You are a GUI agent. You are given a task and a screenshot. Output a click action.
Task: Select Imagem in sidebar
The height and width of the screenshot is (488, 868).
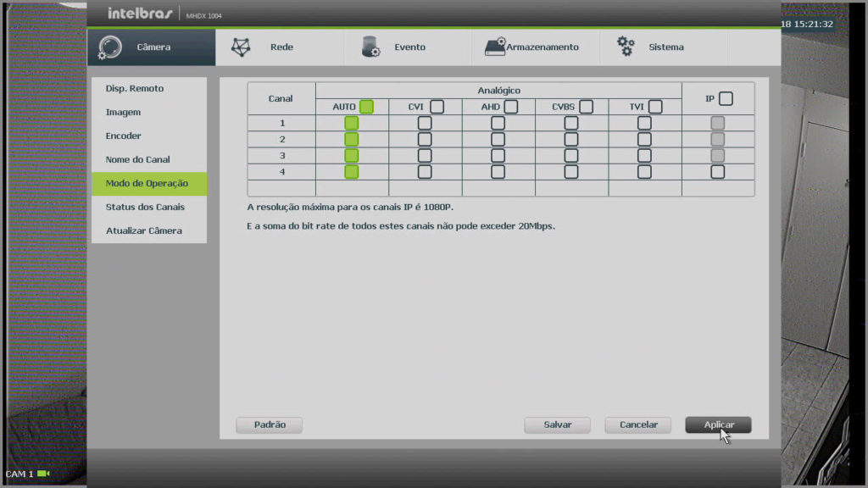pyautogui.click(x=149, y=113)
